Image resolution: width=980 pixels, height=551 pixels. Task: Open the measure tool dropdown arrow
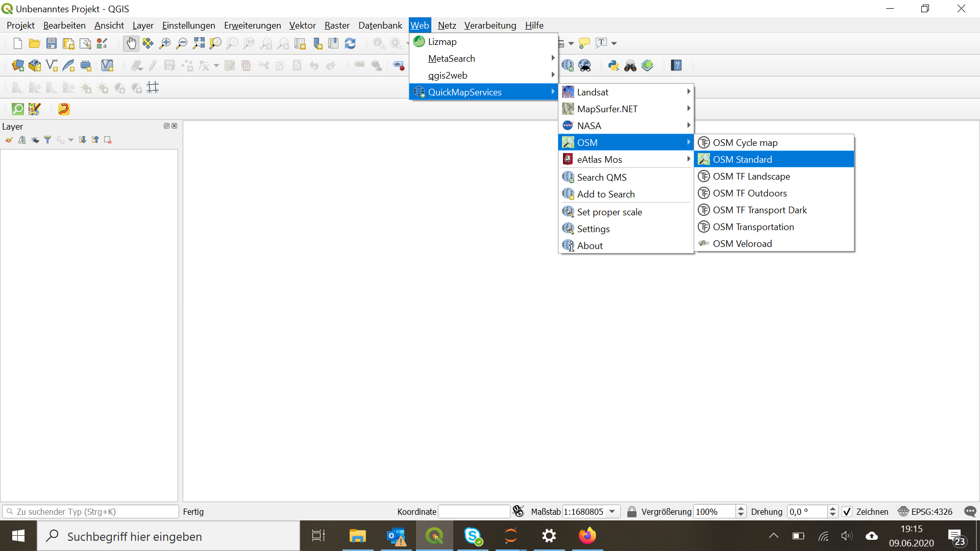pos(571,43)
